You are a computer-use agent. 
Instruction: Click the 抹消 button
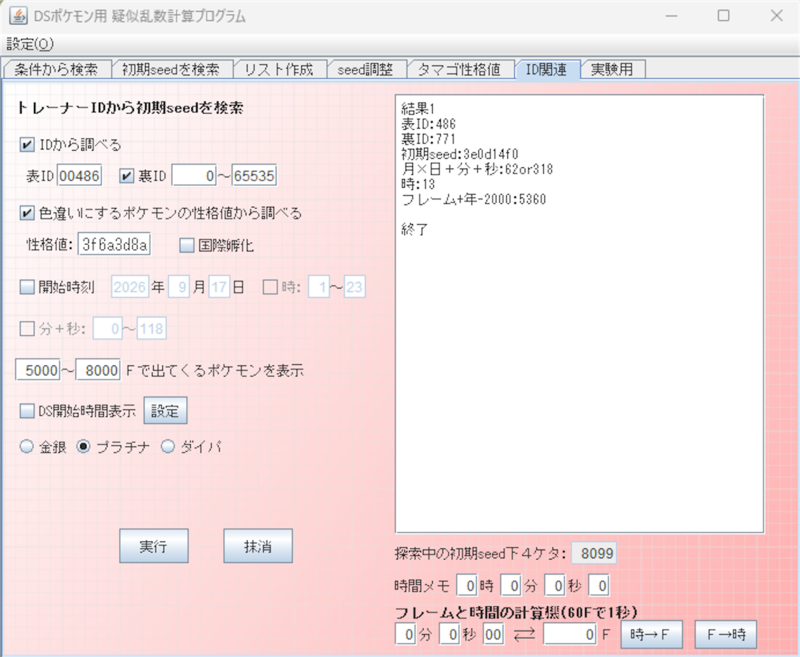click(258, 546)
